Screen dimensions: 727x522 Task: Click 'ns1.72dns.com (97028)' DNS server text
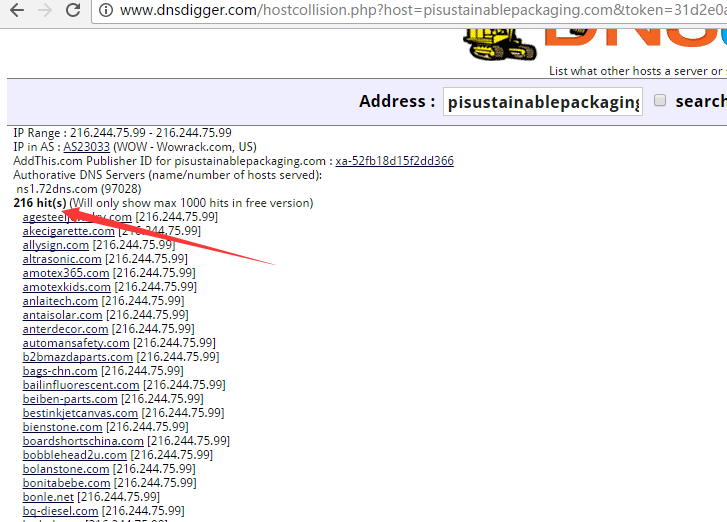[x=79, y=189]
